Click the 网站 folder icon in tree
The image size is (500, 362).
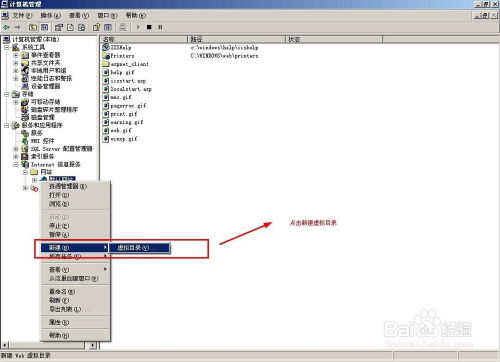[x=34, y=172]
